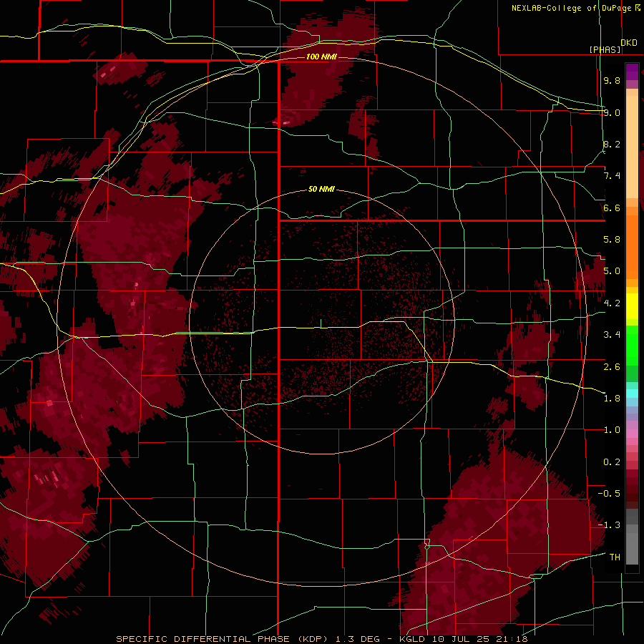
Task: Click the 8.2 scale value
Action: 612,144
